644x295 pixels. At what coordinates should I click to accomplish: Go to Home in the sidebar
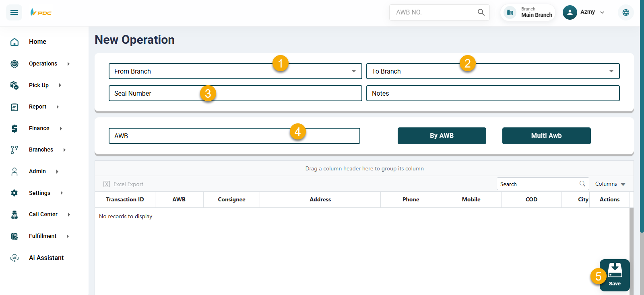point(37,41)
